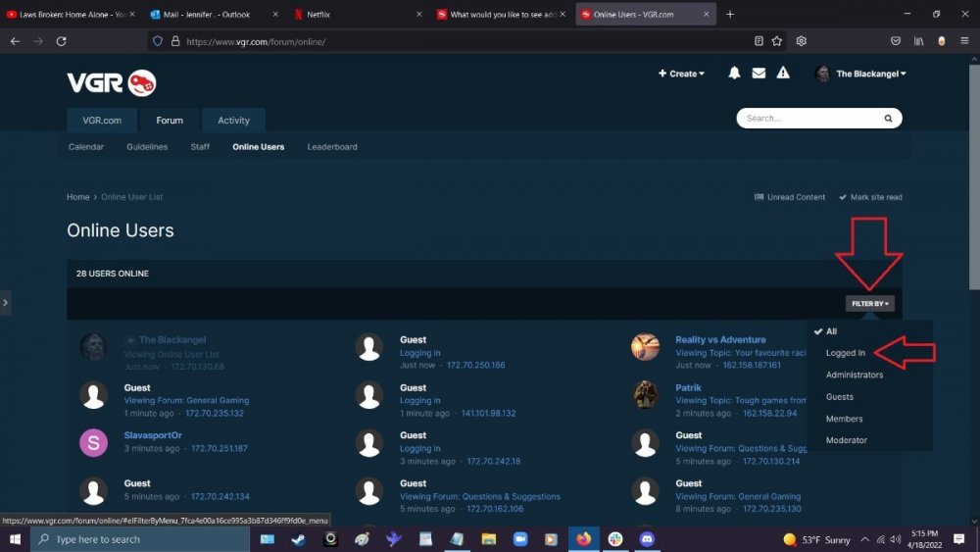Viewport: 980px width, 552px height.
Task: Click Patrik's avatar image
Action: coord(645,394)
